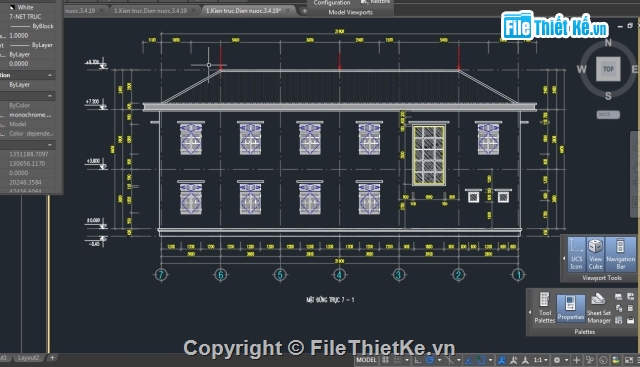Open the snap mode dropdown arrow
The image size is (640, 367).
pos(407,360)
